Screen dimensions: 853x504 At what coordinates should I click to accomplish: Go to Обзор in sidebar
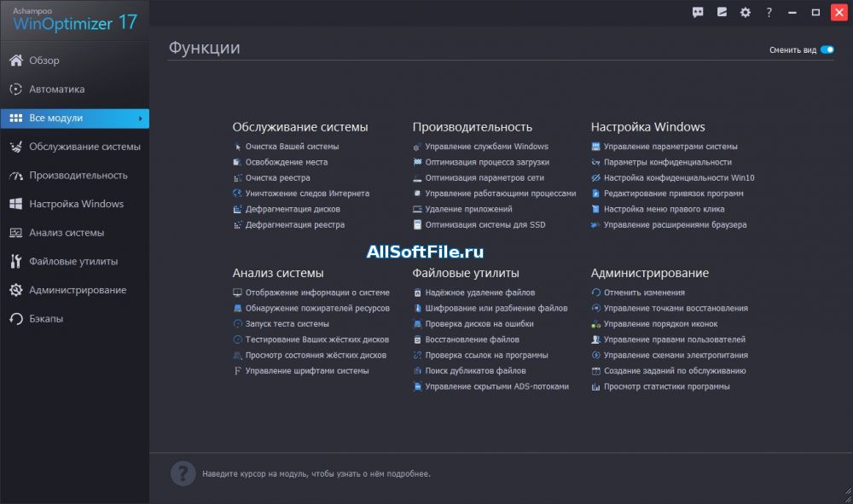[x=75, y=61]
